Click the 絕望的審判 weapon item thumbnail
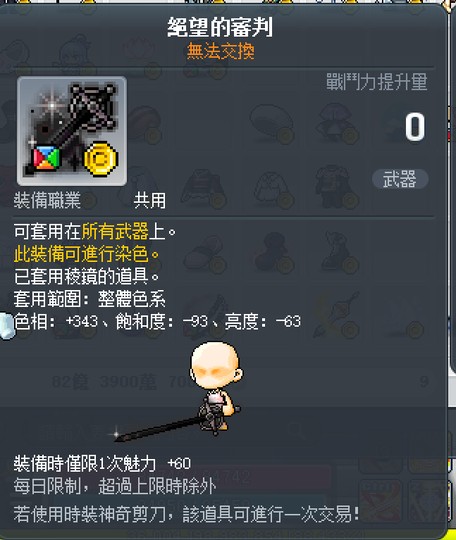Viewport: 456px width, 540px height. (72, 131)
